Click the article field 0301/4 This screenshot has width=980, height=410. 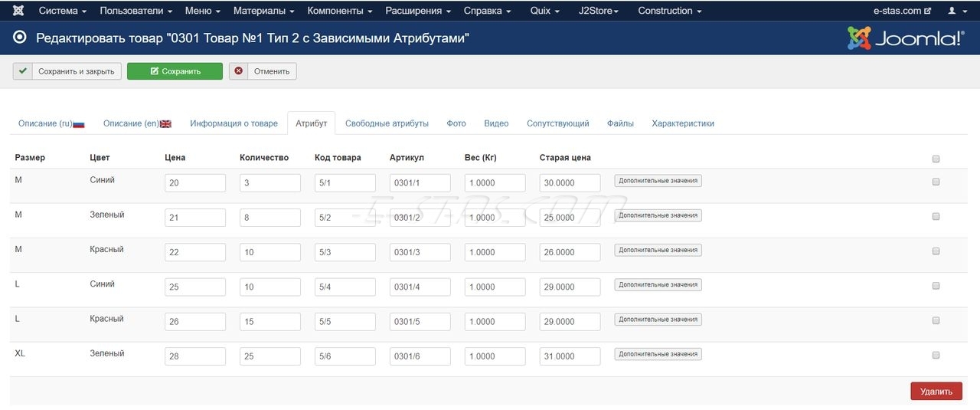tap(420, 287)
